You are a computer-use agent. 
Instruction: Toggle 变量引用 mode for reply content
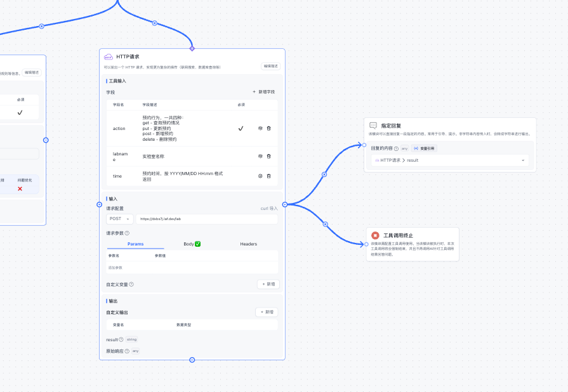pos(425,148)
